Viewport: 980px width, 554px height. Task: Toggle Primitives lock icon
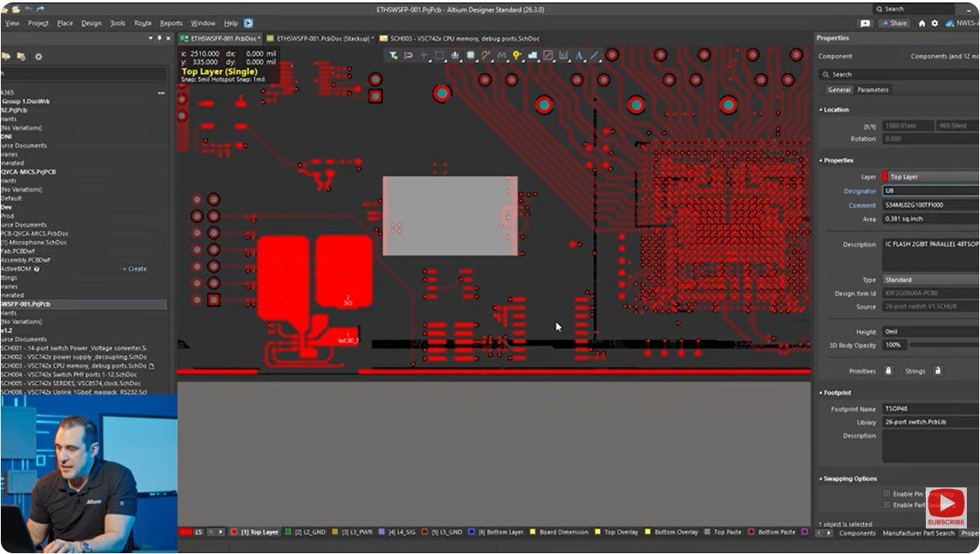(888, 371)
